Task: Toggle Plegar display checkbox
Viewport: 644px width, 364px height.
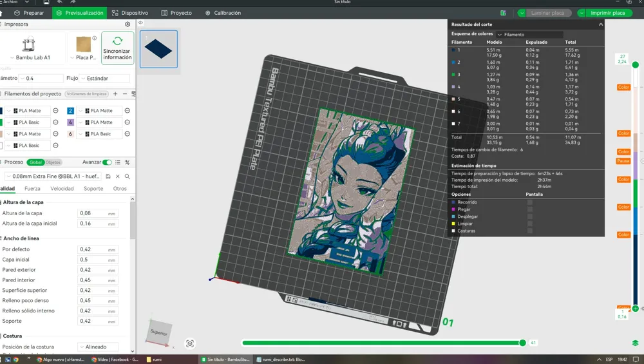Action: [x=530, y=209]
